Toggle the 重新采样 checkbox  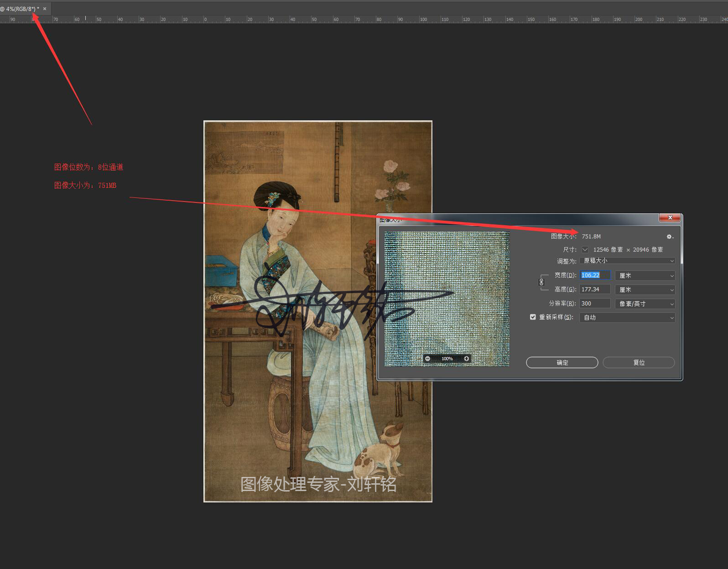tap(533, 317)
